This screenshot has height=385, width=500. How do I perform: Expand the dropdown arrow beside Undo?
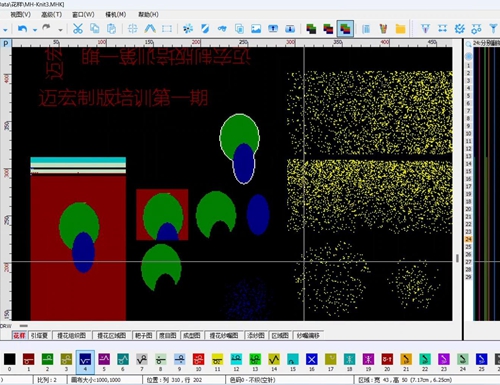click(x=35, y=30)
